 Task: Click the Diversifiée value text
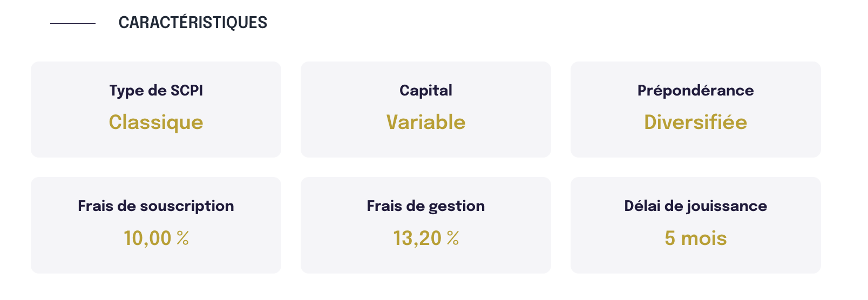(695, 122)
